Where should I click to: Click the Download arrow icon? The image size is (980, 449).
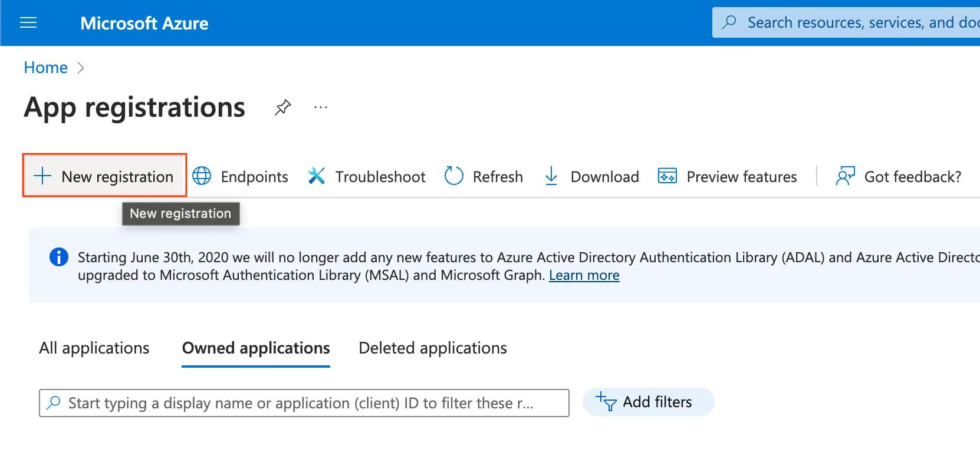551,176
